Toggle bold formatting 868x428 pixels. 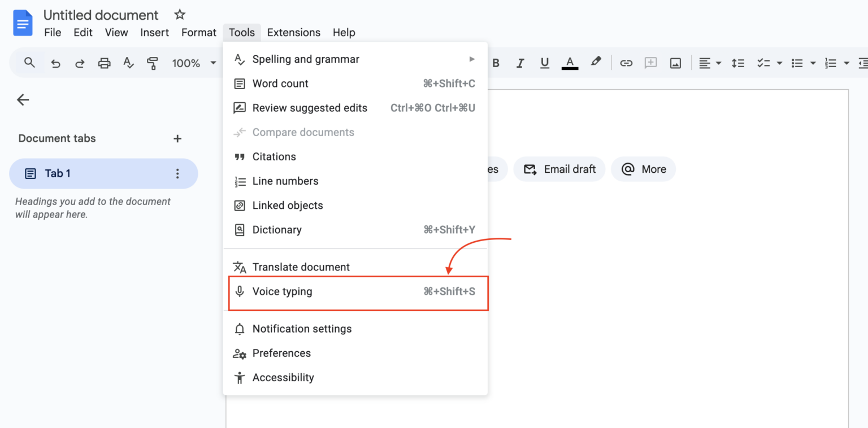[496, 63]
